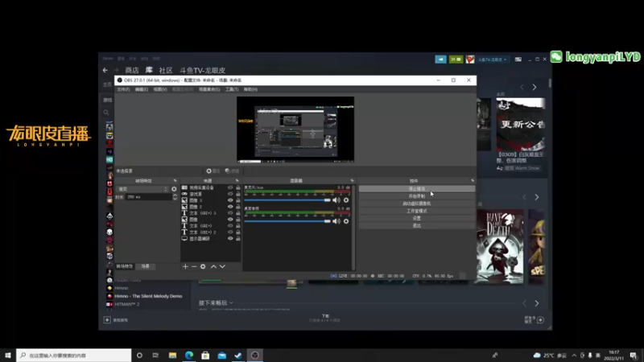Open OBS 工具(T) menu
This screenshot has height=362, width=644.
point(232,89)
